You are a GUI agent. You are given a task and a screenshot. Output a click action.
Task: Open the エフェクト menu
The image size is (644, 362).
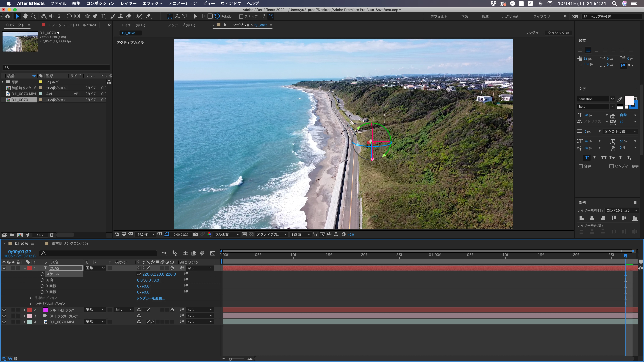152,3
